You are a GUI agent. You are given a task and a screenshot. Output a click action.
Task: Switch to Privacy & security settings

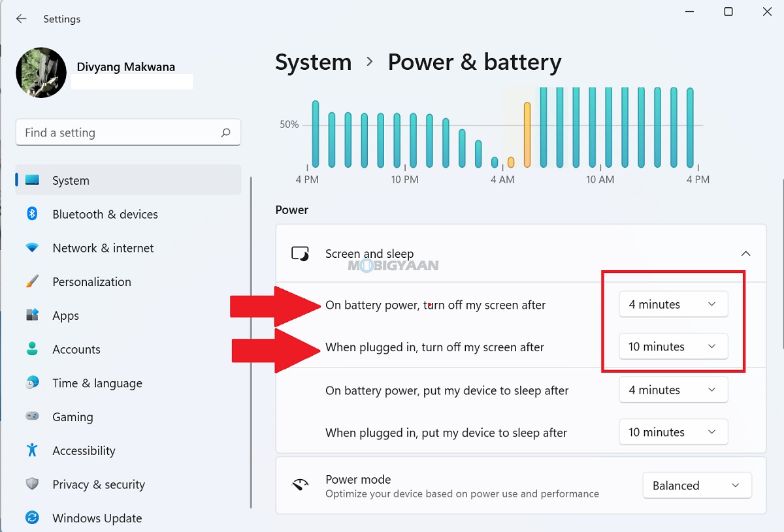pyautogui.click(x=98, y=484)
